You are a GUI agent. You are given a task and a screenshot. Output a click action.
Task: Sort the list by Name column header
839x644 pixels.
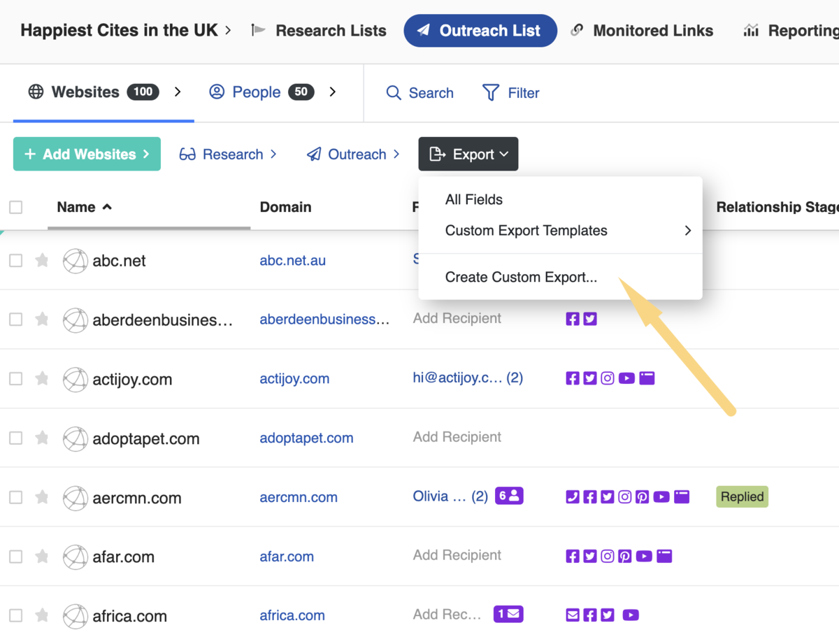(x=76, y=207)
